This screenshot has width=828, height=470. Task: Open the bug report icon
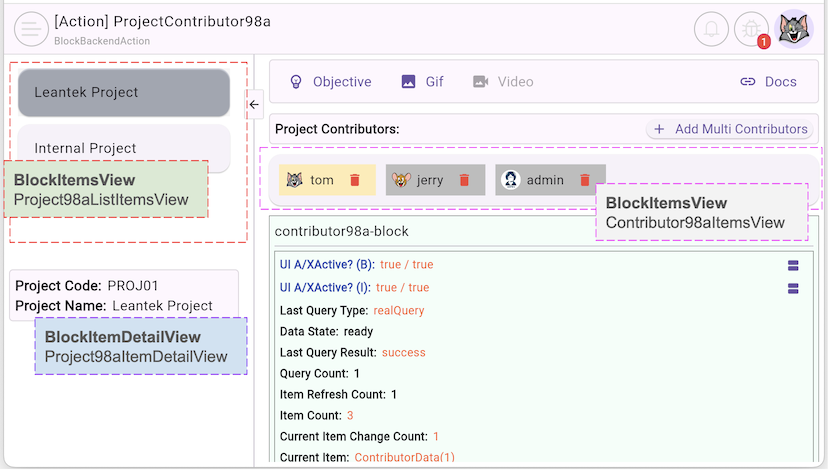(x=751, y=29)
